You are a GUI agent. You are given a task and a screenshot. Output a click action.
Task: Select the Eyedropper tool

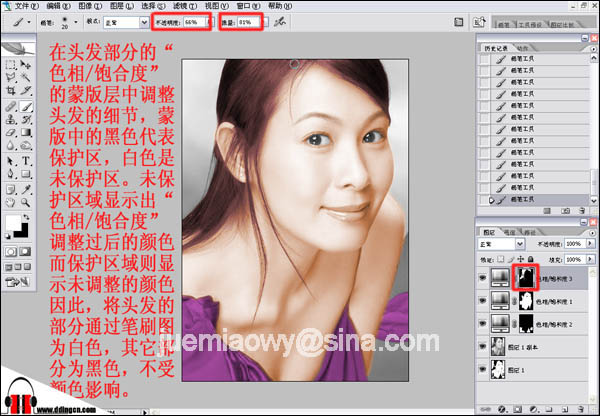pos(26,189)
